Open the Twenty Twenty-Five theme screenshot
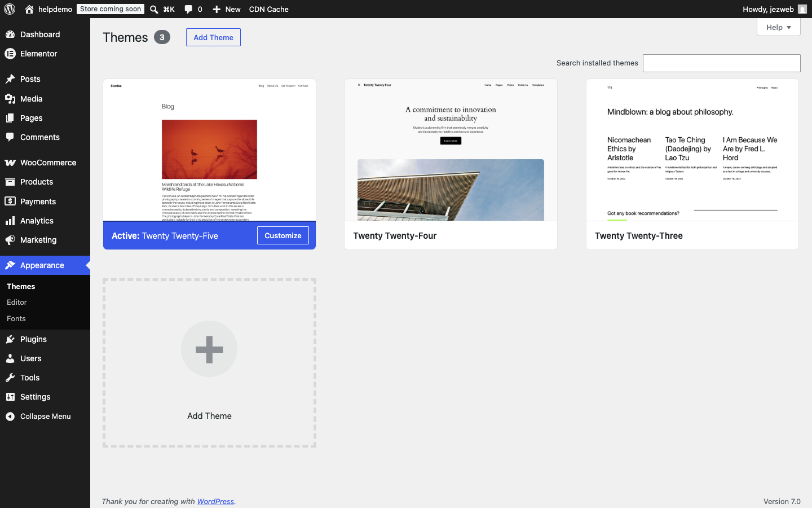This screenshot has height=508, width=812. (209, 150)
